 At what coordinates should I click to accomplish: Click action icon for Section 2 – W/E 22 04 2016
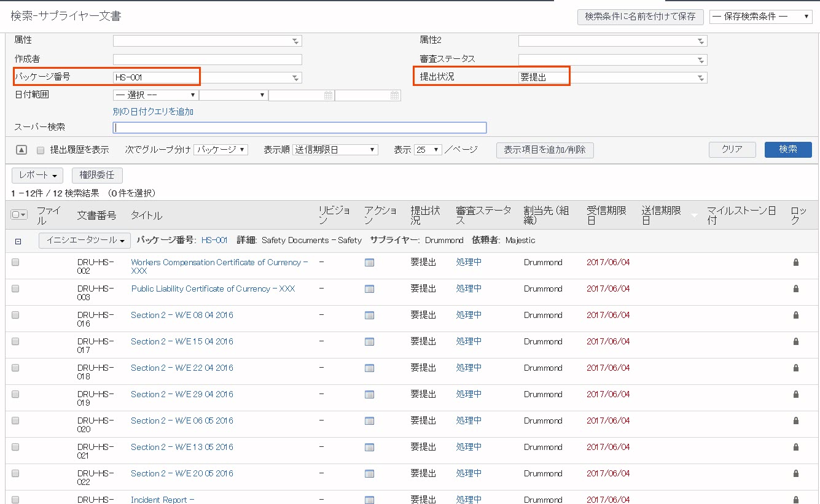point(369,368)
